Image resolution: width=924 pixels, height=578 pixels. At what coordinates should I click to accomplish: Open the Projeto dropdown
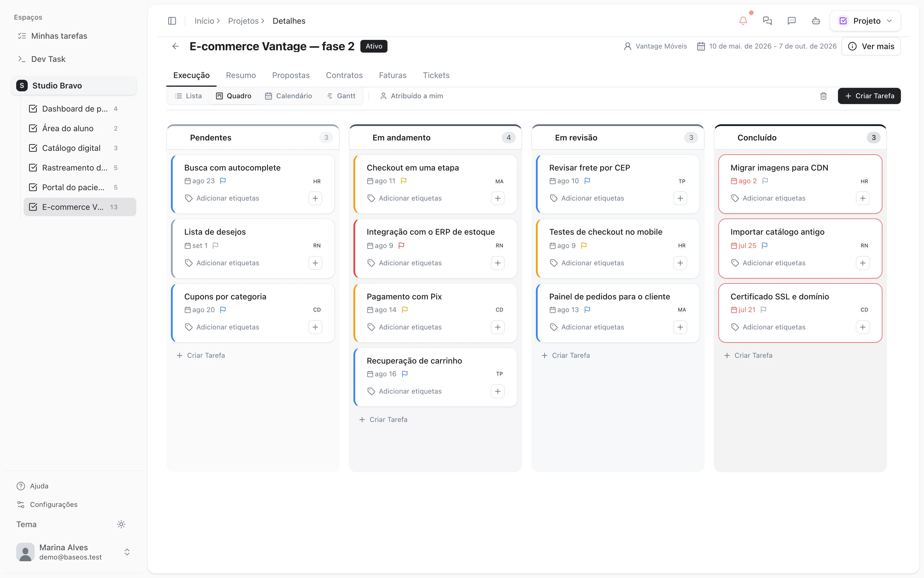[x=865, y=21]
